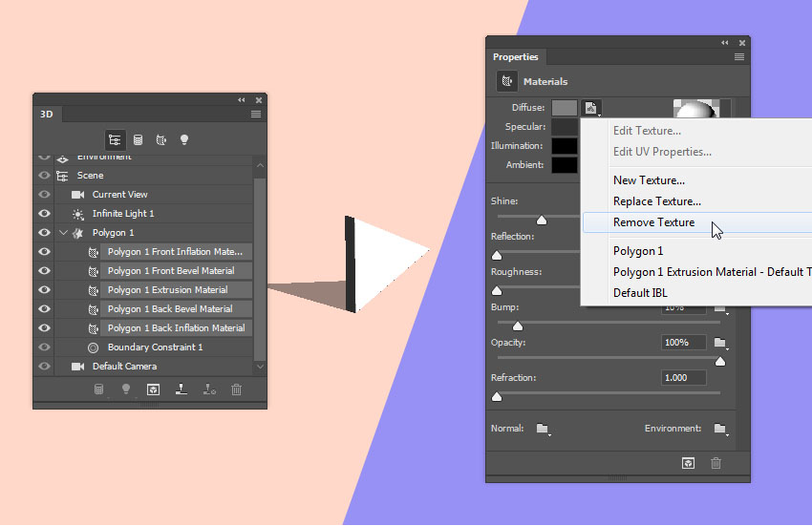812x526 pixels.
Task: Click the Opacity slider handle
Action: (720, 362)
